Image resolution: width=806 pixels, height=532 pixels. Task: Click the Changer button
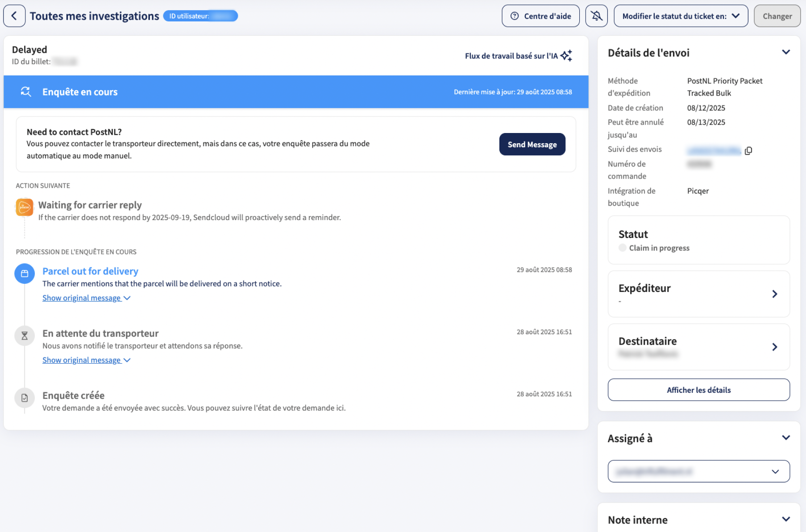click(x=777, y=16)
